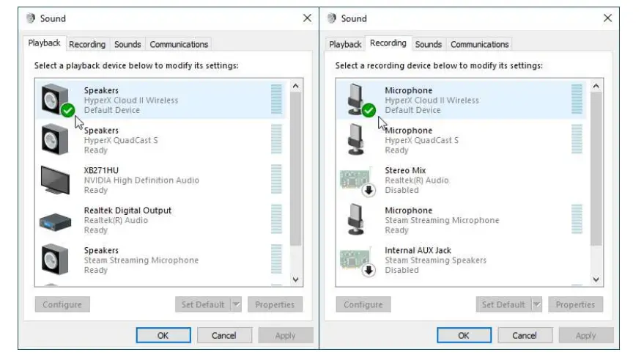
Task: Click Set Default in the Playback window
Action: (203, 304)
